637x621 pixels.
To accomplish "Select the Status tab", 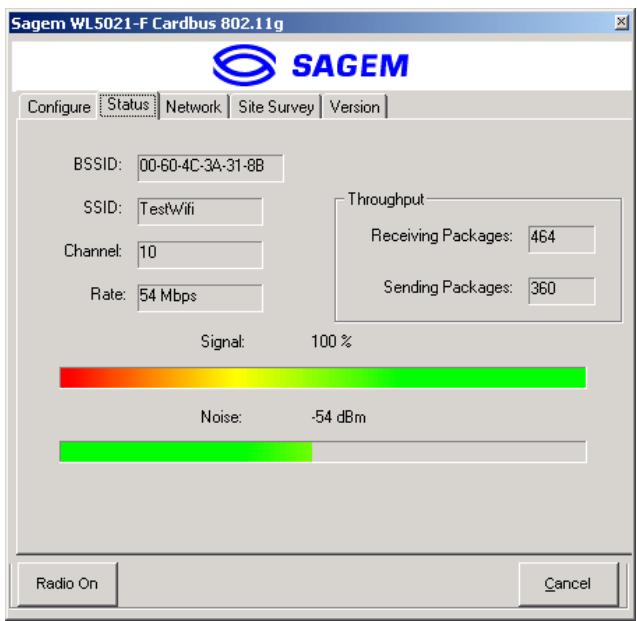I will pyautogui.click(x=128, y=105).
